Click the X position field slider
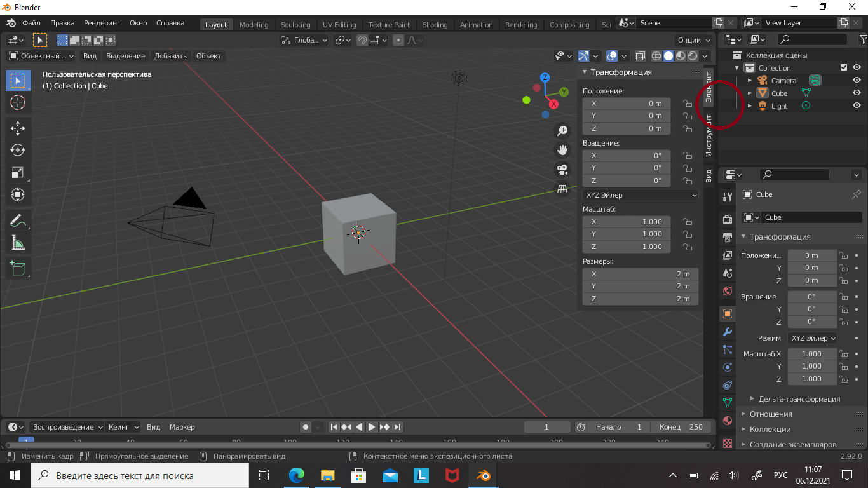The width and height of the screenshot is (868, 488). click(627, 104)
